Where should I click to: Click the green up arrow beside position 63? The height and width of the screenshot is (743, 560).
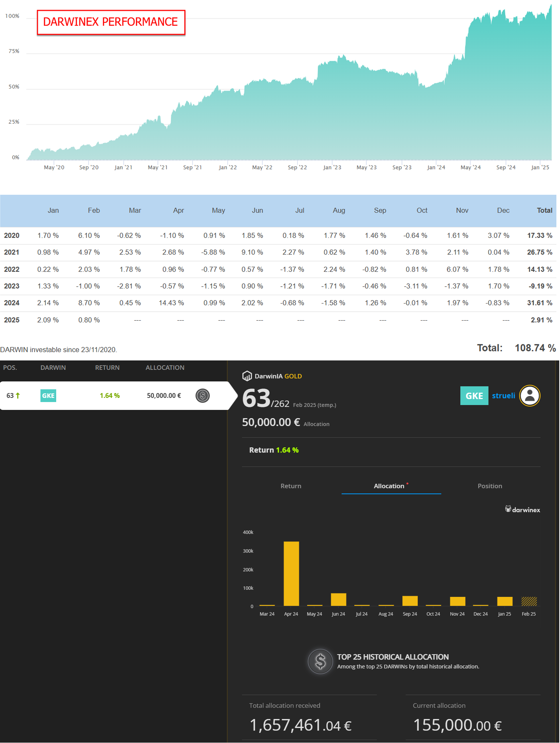coord(18,396)
